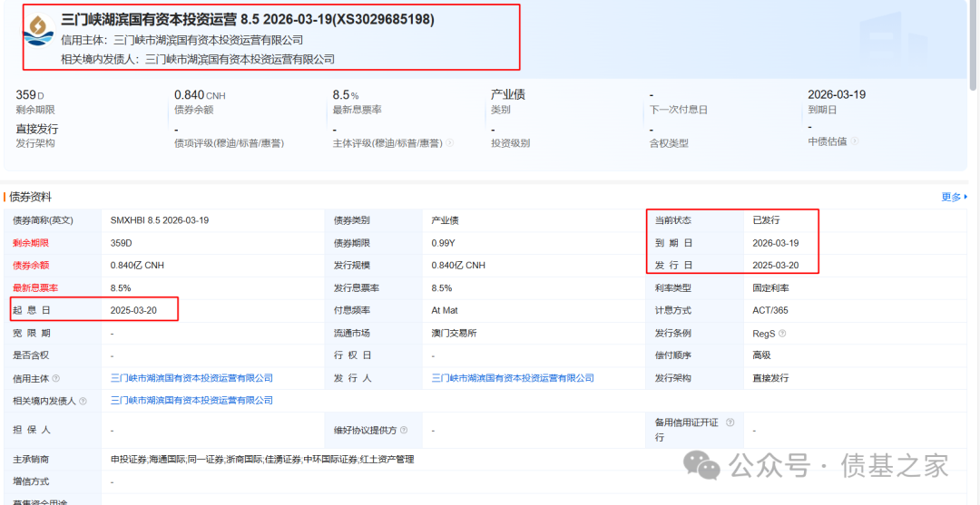The height and width of the screenshot is (505, 980).
Task: Click the 相关境内发债人 line under the title
Action: (198, 59)
